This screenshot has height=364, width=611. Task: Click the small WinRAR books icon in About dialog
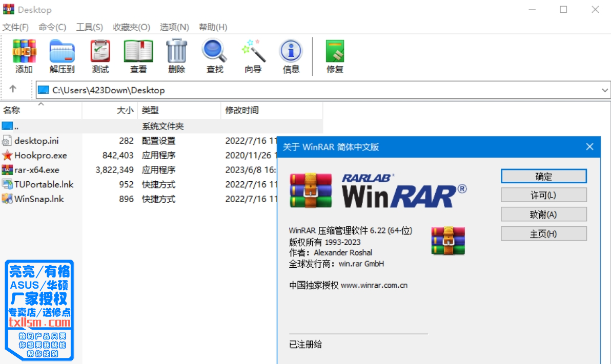[x=448, y=240]
